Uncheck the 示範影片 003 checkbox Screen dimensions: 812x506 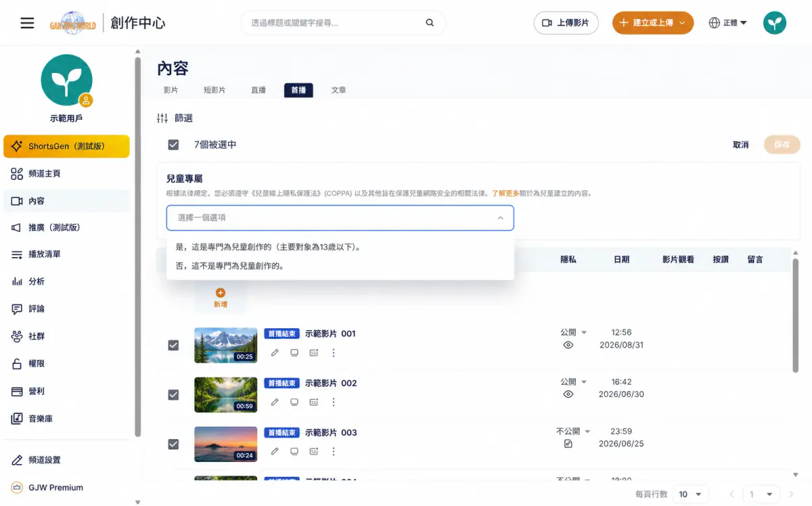[173, 444]
